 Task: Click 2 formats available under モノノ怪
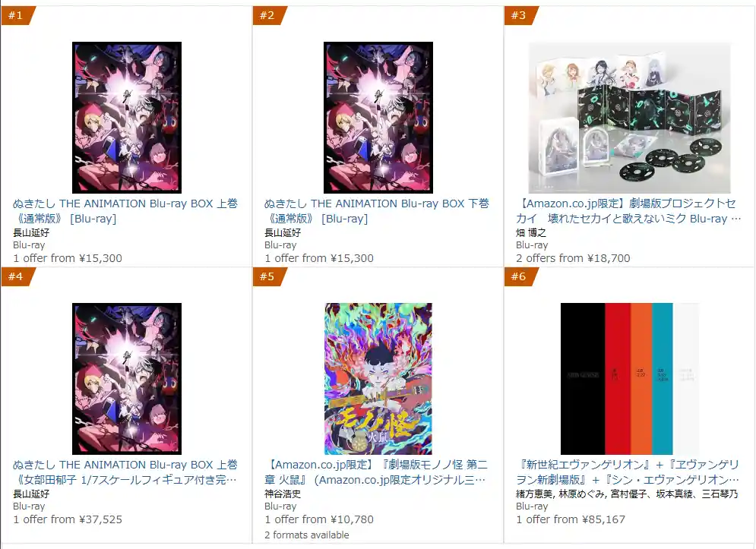pyautogui.click(x=307, y=535)
